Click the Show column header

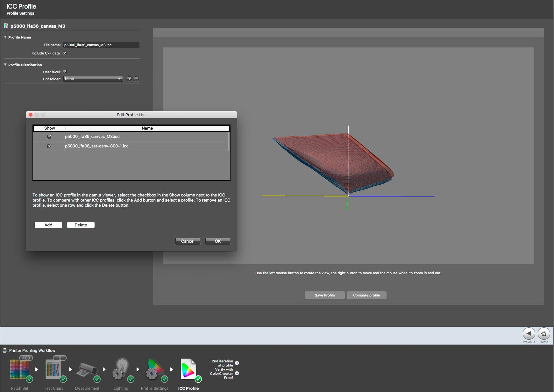tap(50, 128)
